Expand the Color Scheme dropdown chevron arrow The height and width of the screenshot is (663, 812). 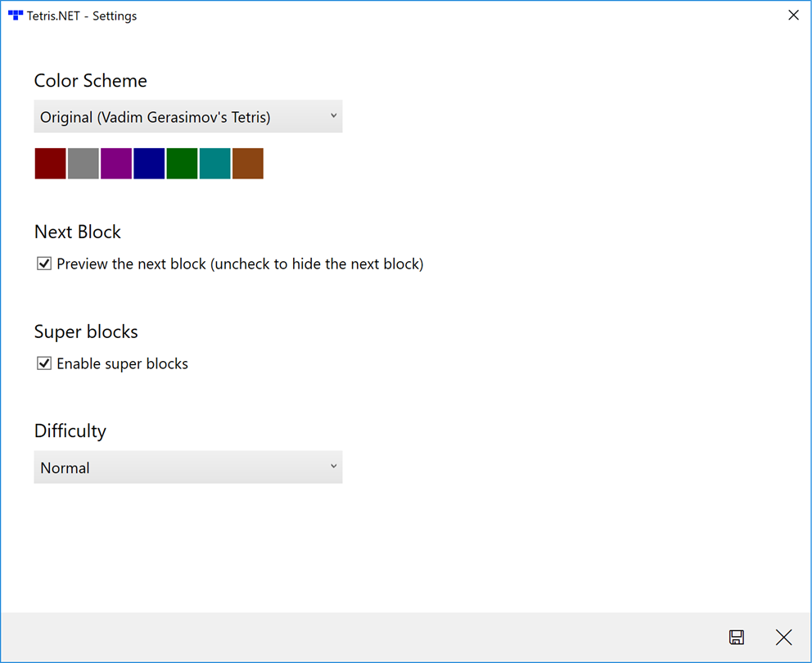(333, 116)
